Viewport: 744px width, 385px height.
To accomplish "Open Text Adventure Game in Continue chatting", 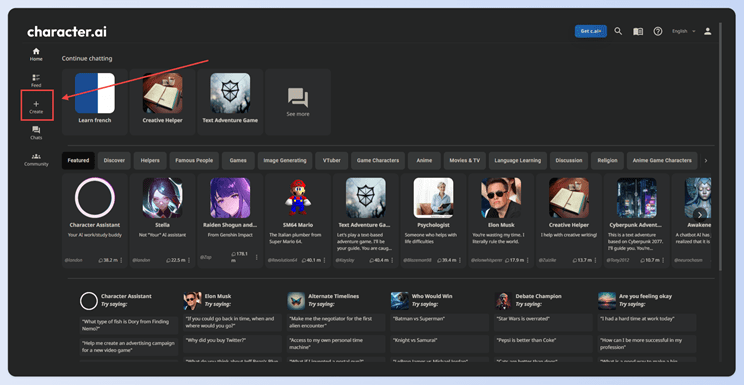I will click(x=230, y=102).
